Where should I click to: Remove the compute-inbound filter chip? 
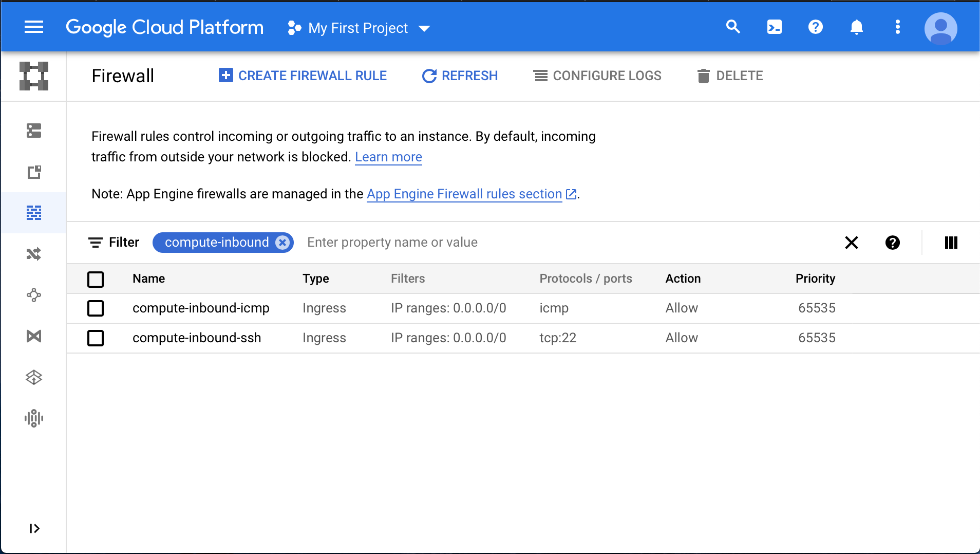(x=282, y=242)
